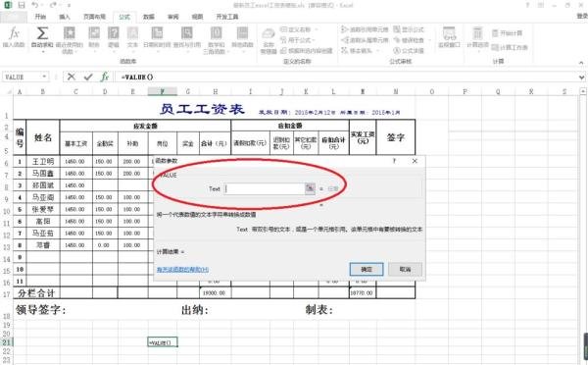Switch to the View (视图) tab
This screenshot has height=365, width=588.
(x=197, y=17)
